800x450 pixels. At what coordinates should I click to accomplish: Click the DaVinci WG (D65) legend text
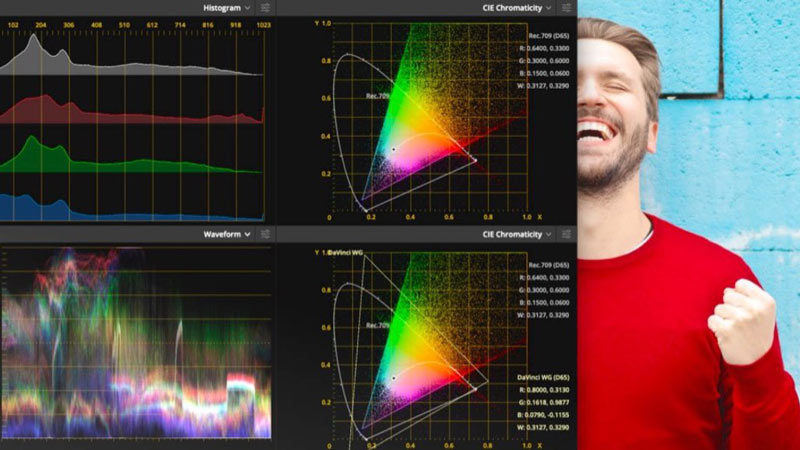click(544, 376)
